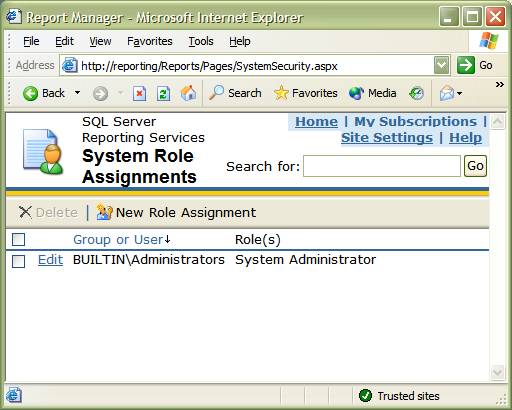Click the Go button beside Search for

(x=475, y=166)
